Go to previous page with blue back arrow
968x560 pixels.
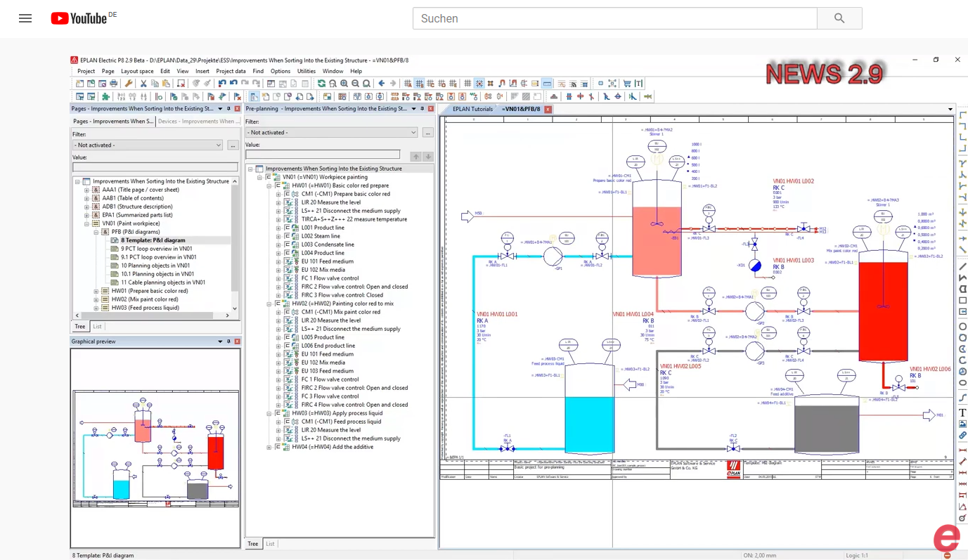point(382,84)
